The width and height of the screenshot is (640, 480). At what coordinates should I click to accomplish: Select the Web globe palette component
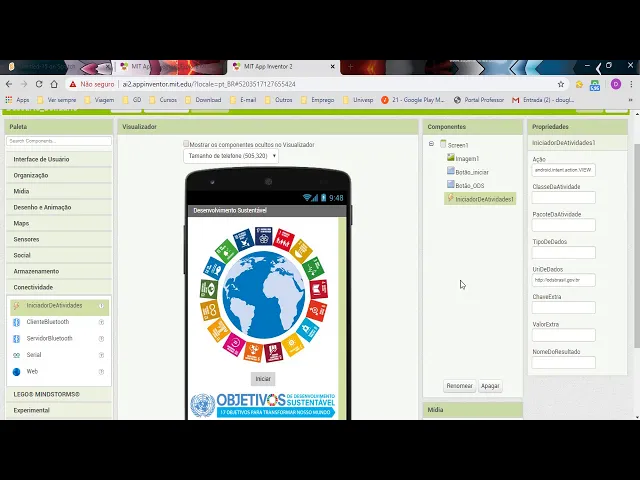(32, 371)
